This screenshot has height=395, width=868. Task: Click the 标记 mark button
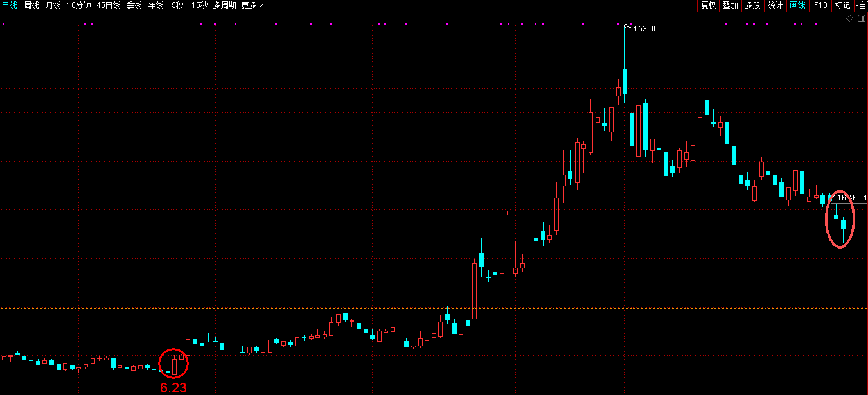(842, 5)
